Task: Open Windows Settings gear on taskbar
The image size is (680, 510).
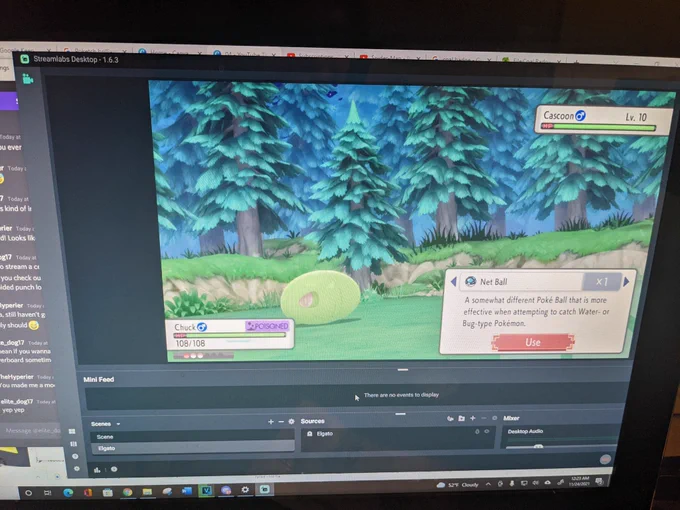Action: 245,489
